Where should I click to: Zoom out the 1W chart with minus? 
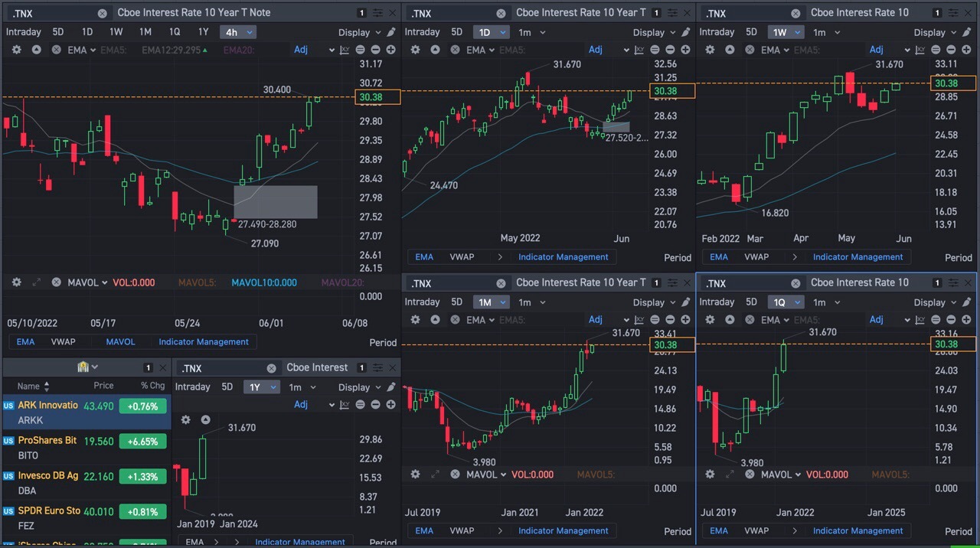point(951,50)
